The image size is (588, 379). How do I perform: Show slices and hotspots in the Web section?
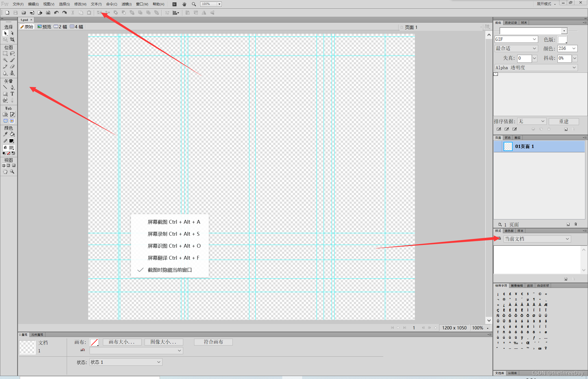tap(12, 121)
